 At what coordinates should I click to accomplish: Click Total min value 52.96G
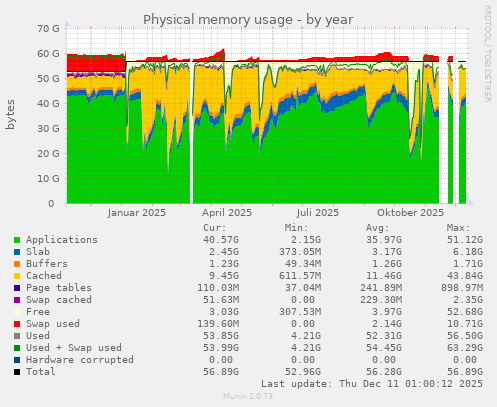tap(303, 372)
